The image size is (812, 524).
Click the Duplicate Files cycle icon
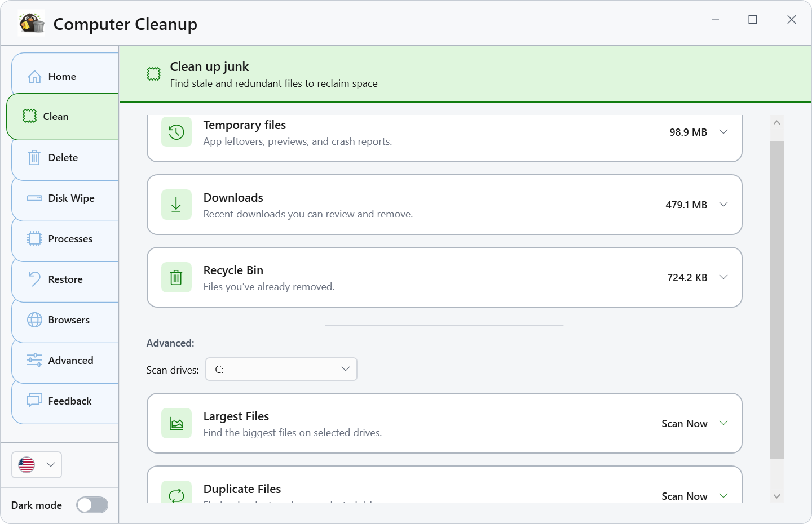pyautogui.click(x=176, y=495)
